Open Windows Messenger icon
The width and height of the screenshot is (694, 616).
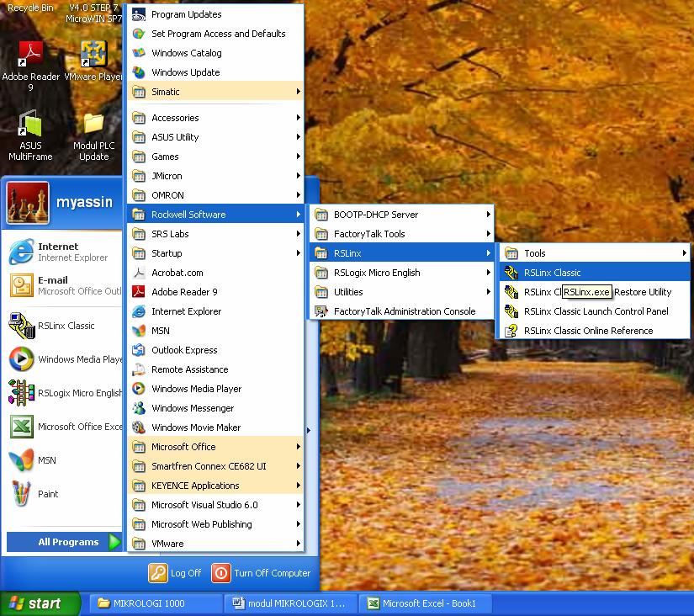click(x=139, y=408)
